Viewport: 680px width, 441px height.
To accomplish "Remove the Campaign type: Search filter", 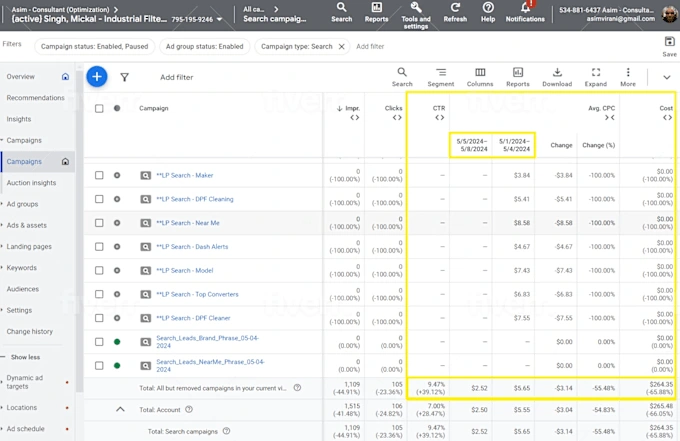I will pos(341,46).
